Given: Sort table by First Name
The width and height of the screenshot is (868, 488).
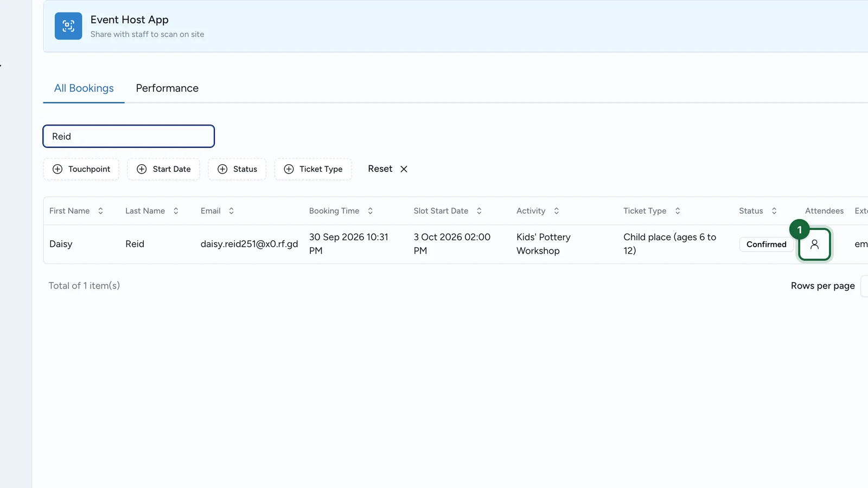Looking at the screenshot, I should point(76,211).
